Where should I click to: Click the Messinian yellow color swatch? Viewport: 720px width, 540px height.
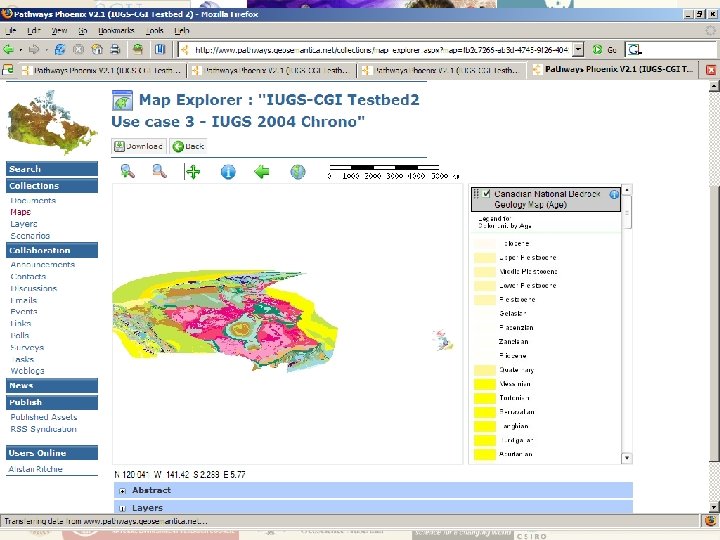(x=485, y=384)
